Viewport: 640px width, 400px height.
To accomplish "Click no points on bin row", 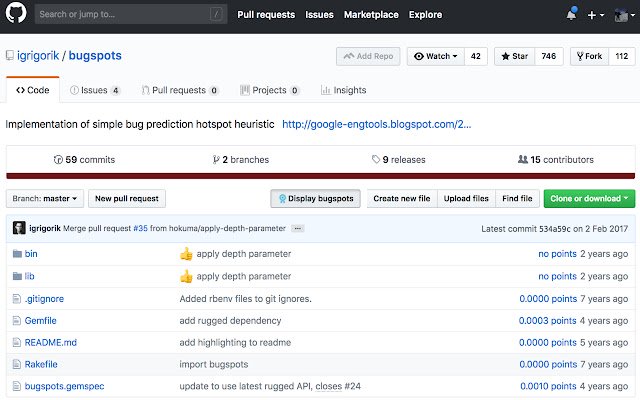I will pos(557,253).
